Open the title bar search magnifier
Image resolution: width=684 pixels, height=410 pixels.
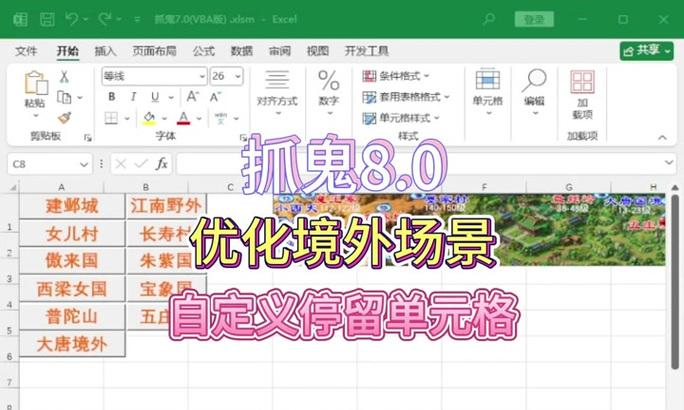(489, 19)
